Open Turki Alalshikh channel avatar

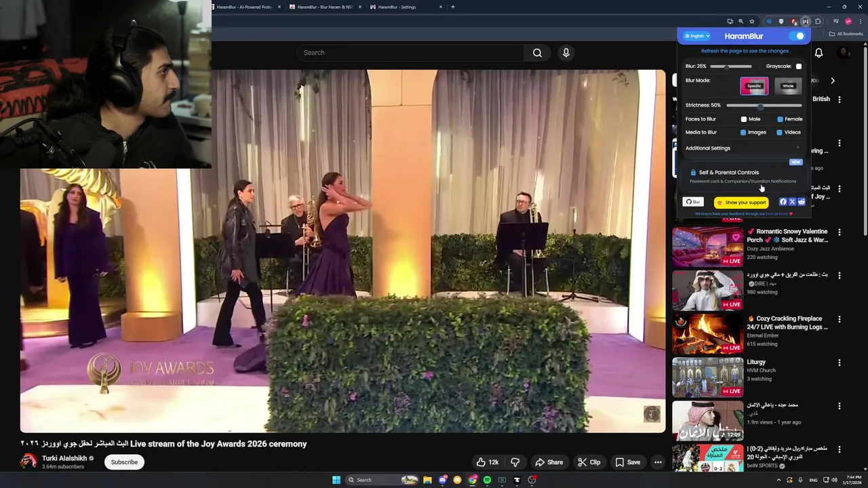pyautogui.click(x=28, y=462)
